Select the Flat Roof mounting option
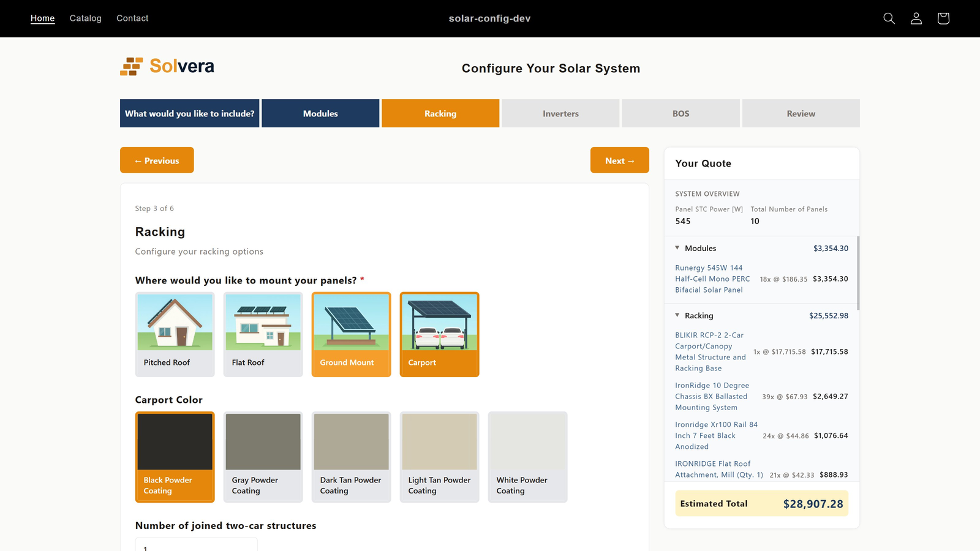Viewport: 980px width, 551px height. tap(263, 334)
